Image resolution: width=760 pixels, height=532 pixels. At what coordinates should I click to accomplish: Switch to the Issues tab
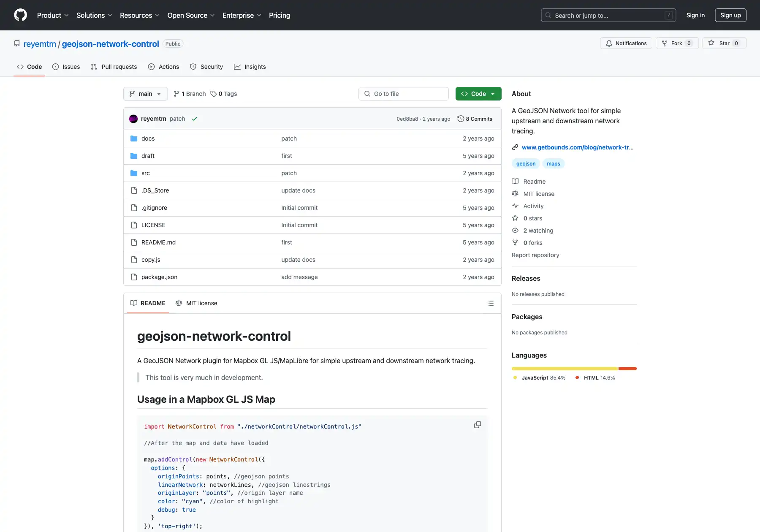click(66, 67)
